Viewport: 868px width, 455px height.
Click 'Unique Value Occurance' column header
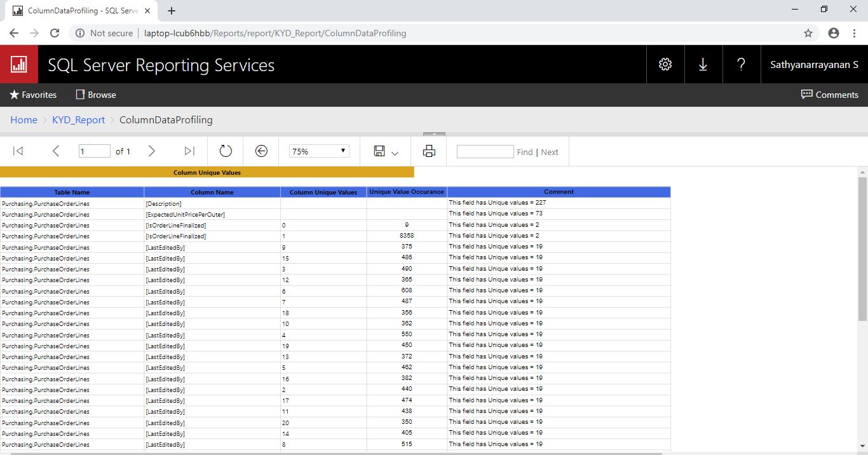[407, 192]
